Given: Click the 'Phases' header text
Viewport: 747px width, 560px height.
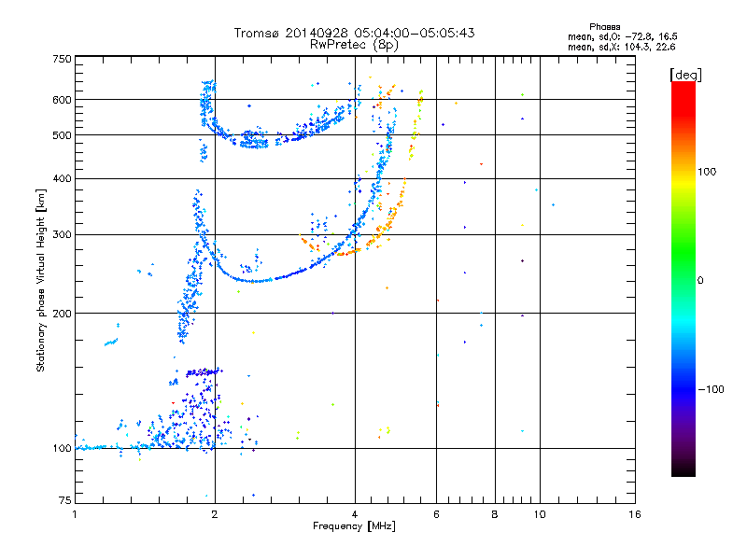Looking at the screenshot, I should click(604, 27).
